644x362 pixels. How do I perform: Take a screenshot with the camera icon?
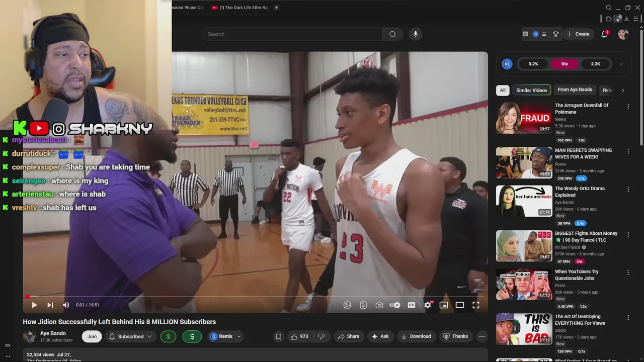click(379, 305)
